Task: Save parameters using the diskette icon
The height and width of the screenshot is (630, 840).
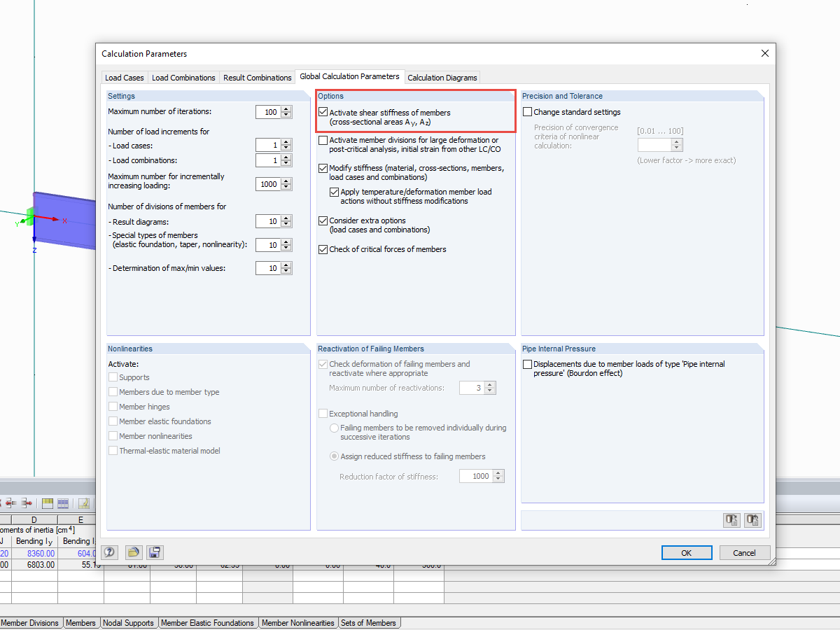Action: (x=155, y=552)
